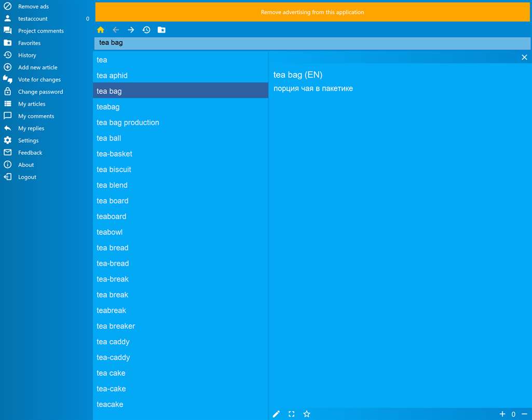The width and height of the screenshot is (532, 420).
Task: Select 'teabag' in the word list
Action: click(x=181, y=107)
